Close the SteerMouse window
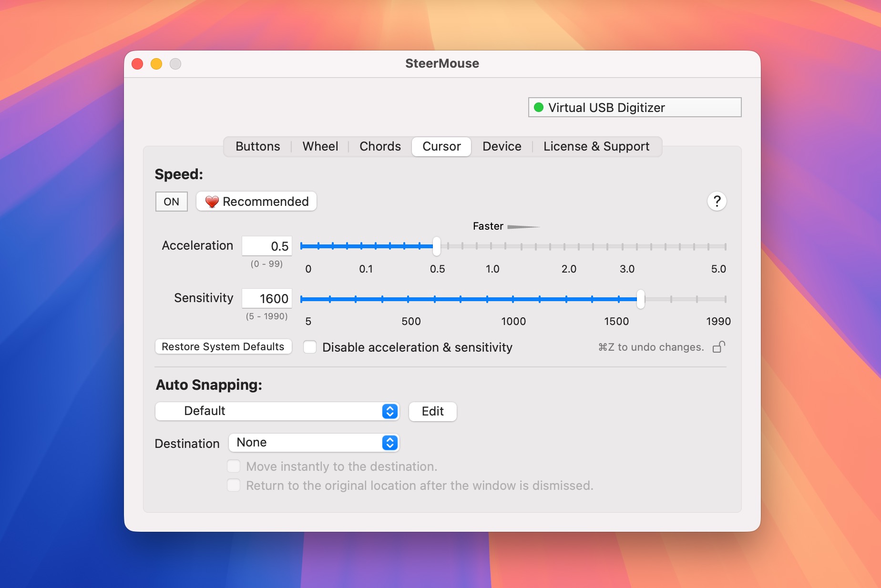Screen dimensions: 881x588 137,64
